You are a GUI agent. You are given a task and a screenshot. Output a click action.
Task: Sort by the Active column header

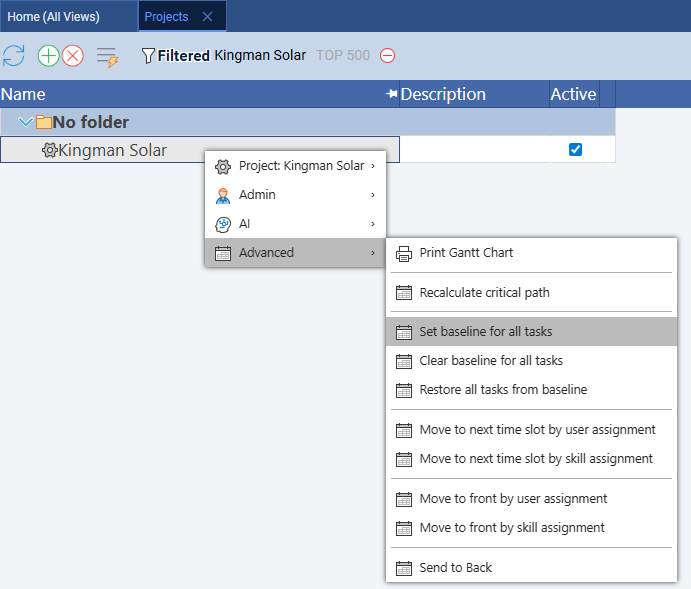(x=573, y=94)
